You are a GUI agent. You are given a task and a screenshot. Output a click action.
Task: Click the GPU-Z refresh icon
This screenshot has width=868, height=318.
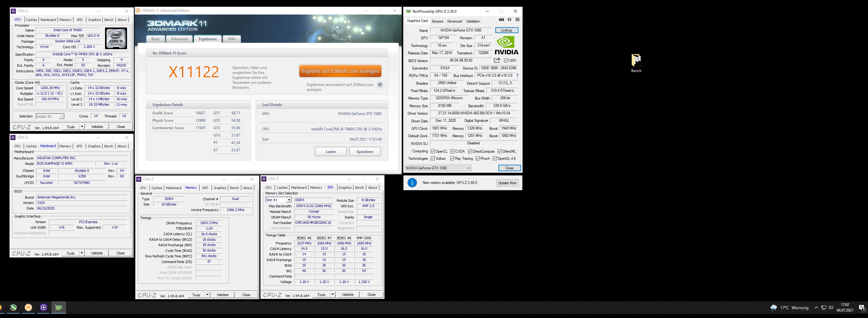510,19
